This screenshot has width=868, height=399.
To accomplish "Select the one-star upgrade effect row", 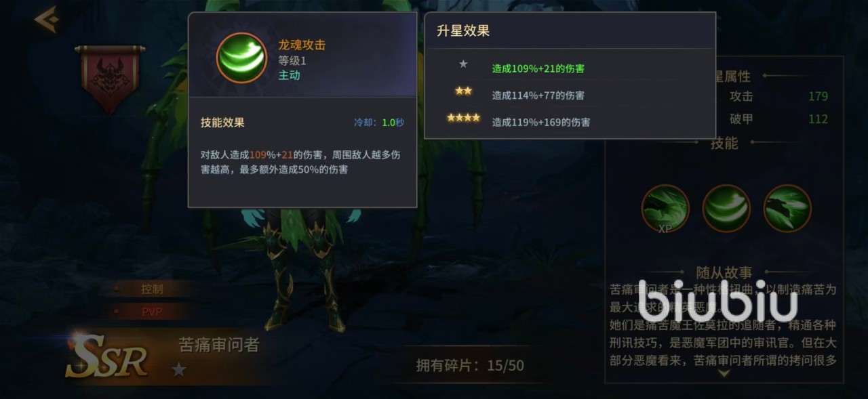I will (x=570, y=68).
